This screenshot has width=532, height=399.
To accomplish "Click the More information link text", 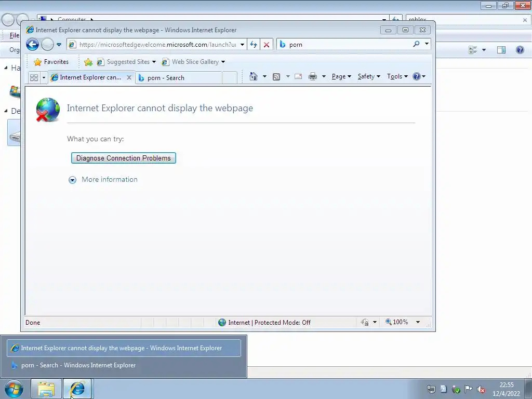I will pos(110,179).
